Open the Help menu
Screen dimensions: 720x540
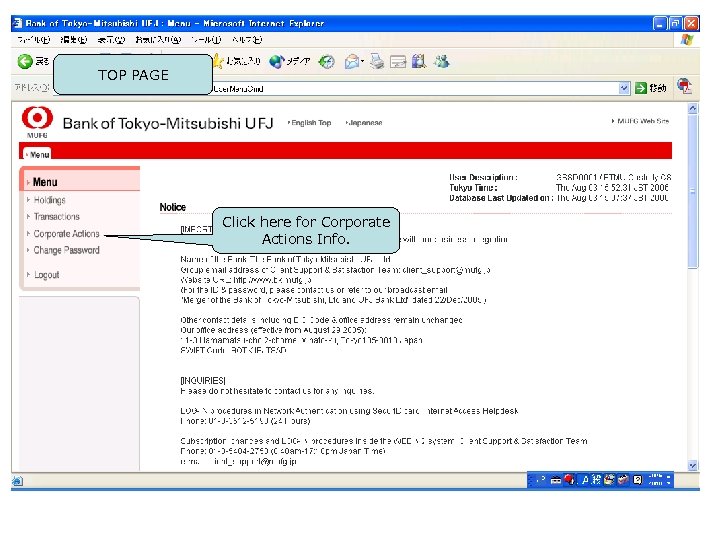click(247, 40)
